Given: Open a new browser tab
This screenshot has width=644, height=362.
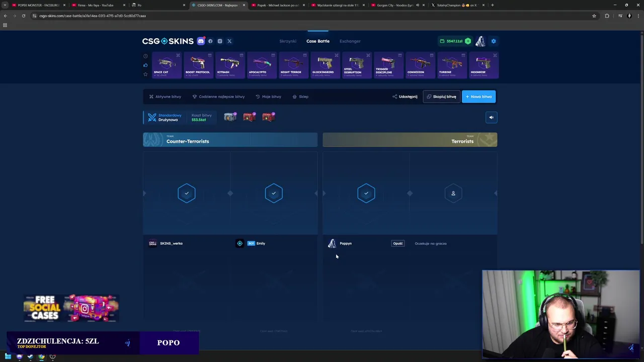Looking at the screenshot, I should pos(493,5).
